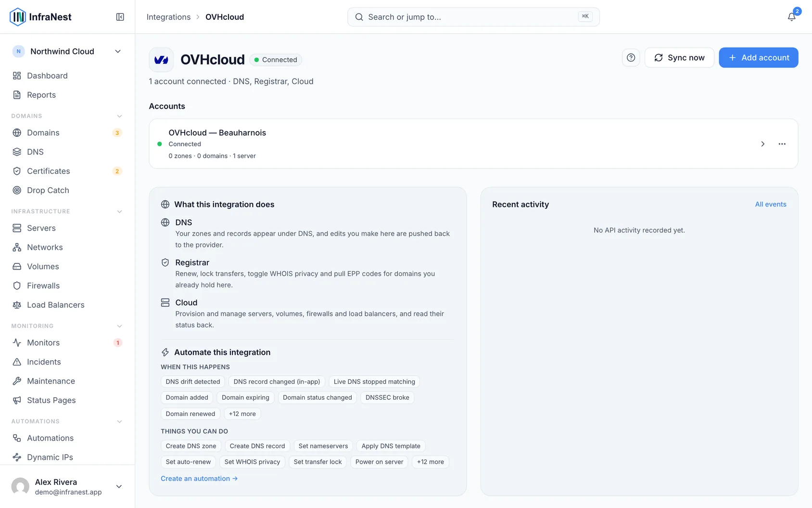The image size is (812, 508).
Task: Collapse the Domains sidebar section
Action: (x=120, y=116)
